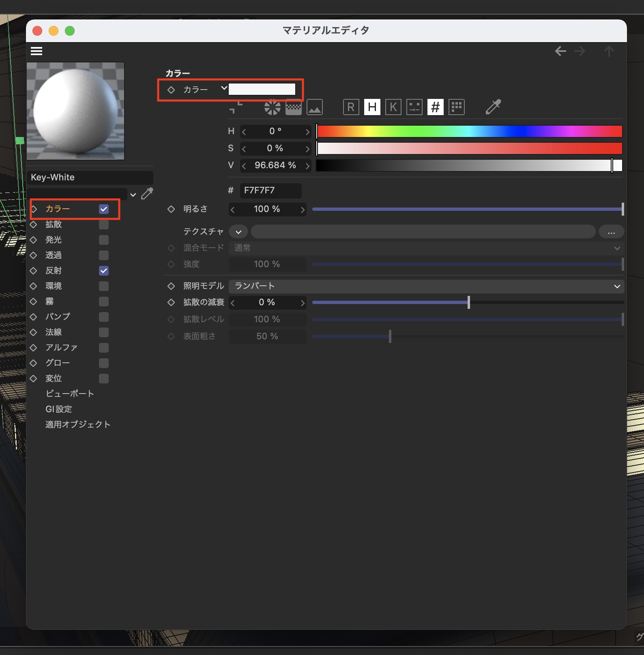The height and width of the screenshot is (655, 644).
Task: Switch to spectrum color mode icon
Action: click(293, 107)
